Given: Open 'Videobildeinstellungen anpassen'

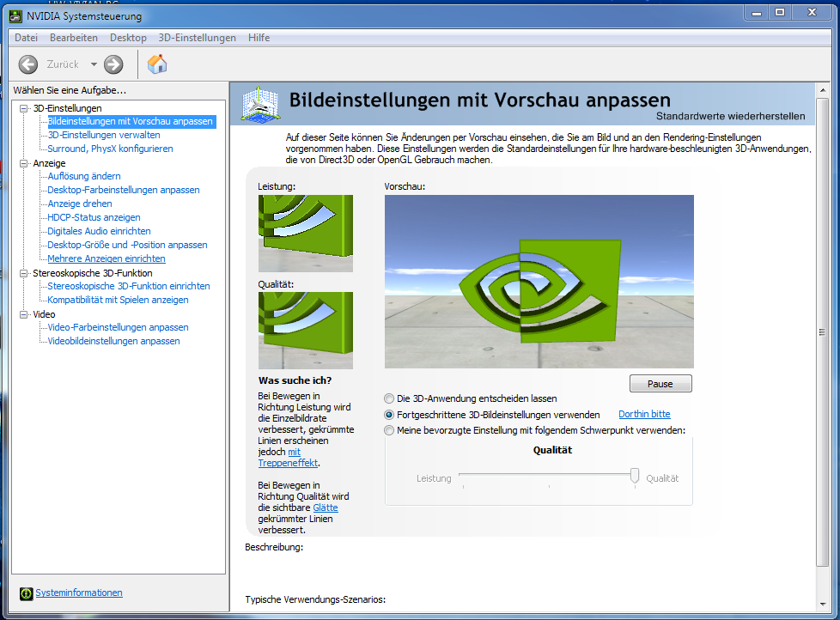Looking at the screenshot, I should pyautogui.click(x=113, y=341).
